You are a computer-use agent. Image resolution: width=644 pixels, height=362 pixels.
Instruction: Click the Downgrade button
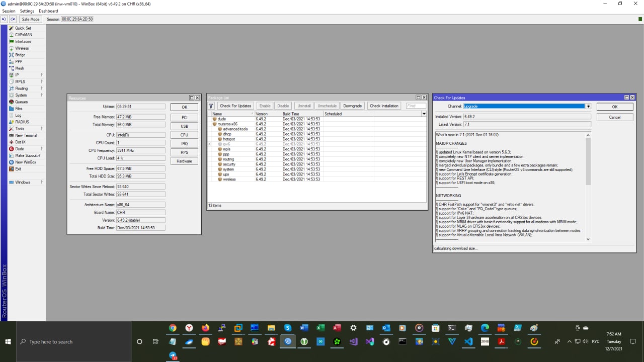click(352, 106)
